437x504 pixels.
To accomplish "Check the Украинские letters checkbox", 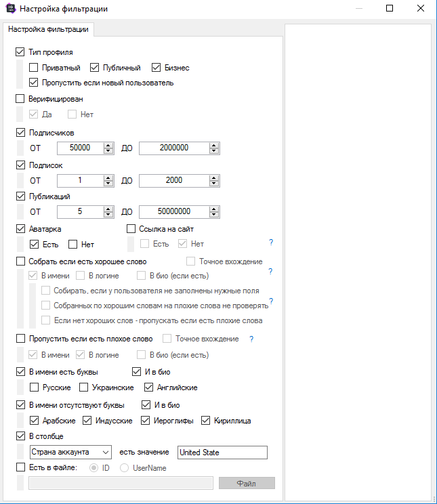I will [x=83, y=387].
